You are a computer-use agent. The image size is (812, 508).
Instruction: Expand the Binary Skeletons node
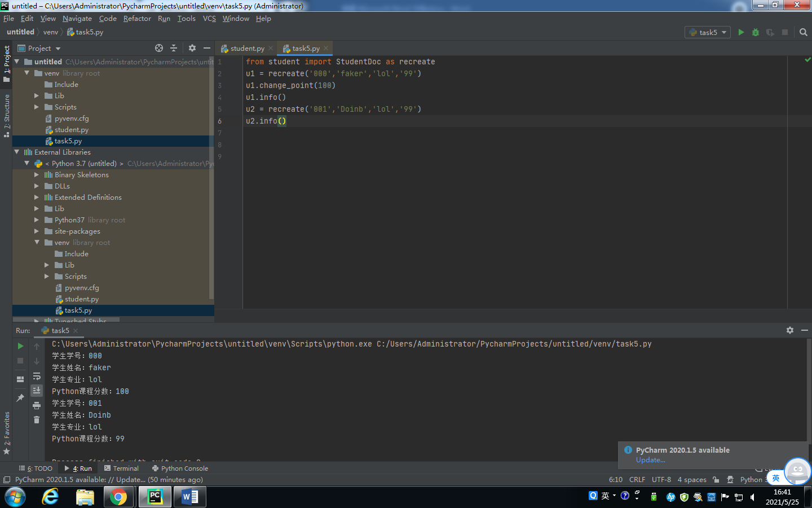point(37,174)
